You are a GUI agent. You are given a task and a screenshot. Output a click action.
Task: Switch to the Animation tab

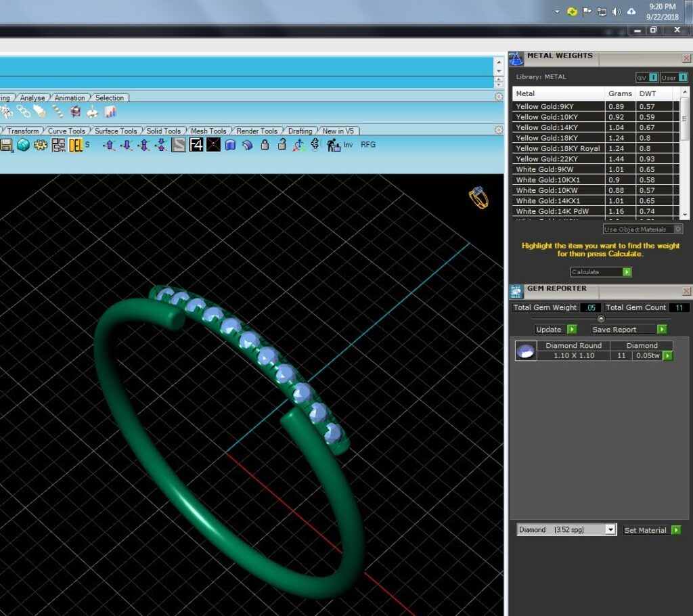(70, 97)
